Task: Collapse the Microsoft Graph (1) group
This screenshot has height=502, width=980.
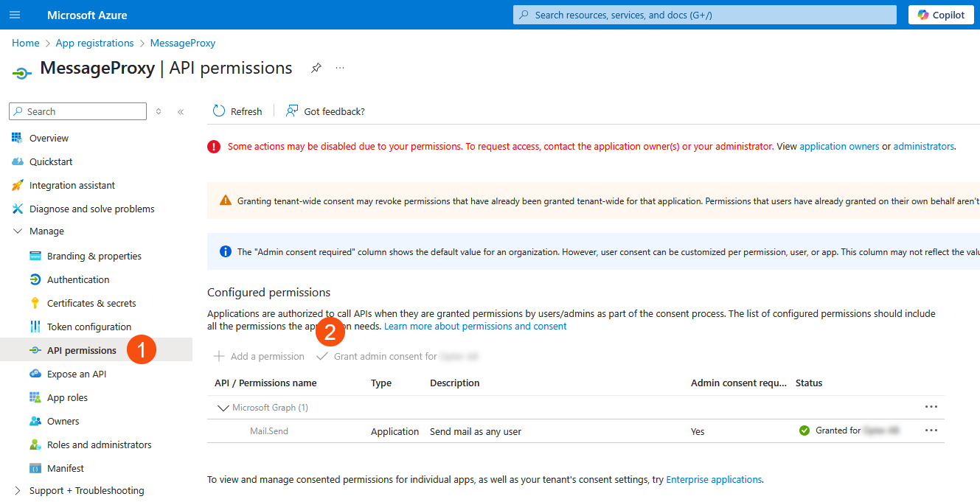Action: point(223,408)
